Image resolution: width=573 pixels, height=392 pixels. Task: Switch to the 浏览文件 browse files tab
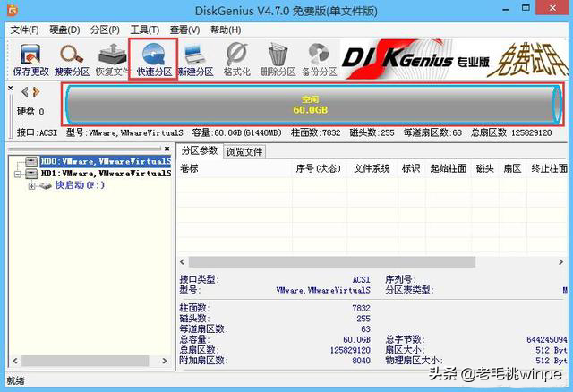[x=244, y=151]
